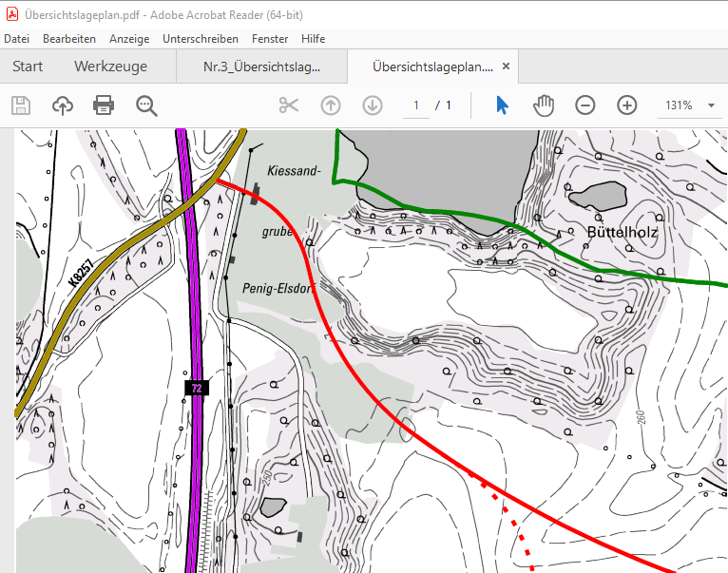Viewport: 728px width, 573px height.
Task: Switch to the Start tab
Action: pyautogui.click(x=28, y=67)
